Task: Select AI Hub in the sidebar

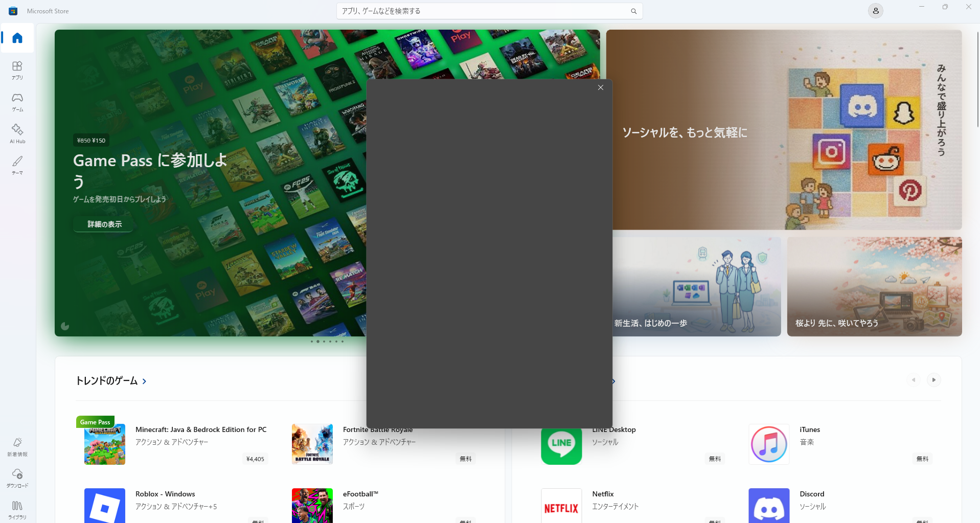Action: pyautogui.click(x=17, y=133)
